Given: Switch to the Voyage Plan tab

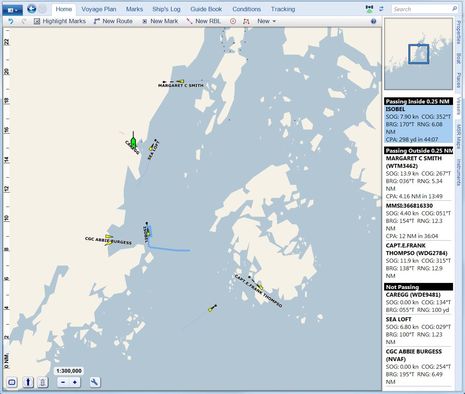Looking at the screenshot, I should click(99, 9).
